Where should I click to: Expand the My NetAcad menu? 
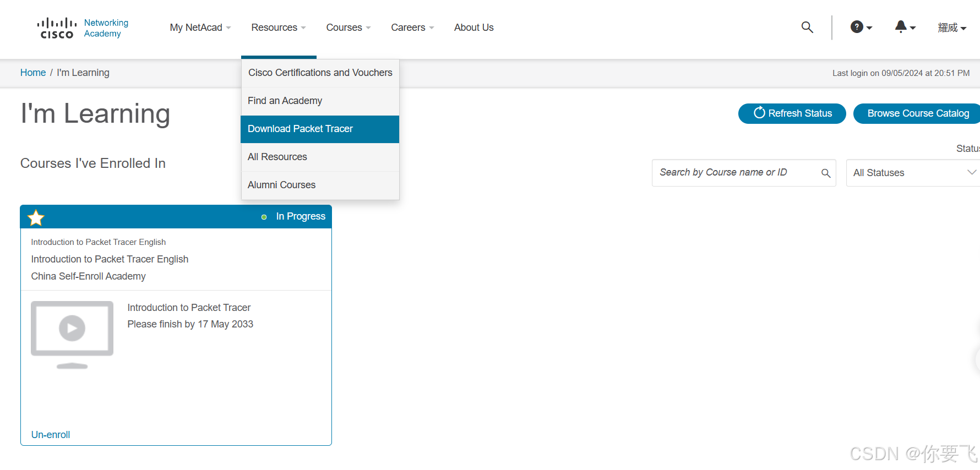click(200, 28)
